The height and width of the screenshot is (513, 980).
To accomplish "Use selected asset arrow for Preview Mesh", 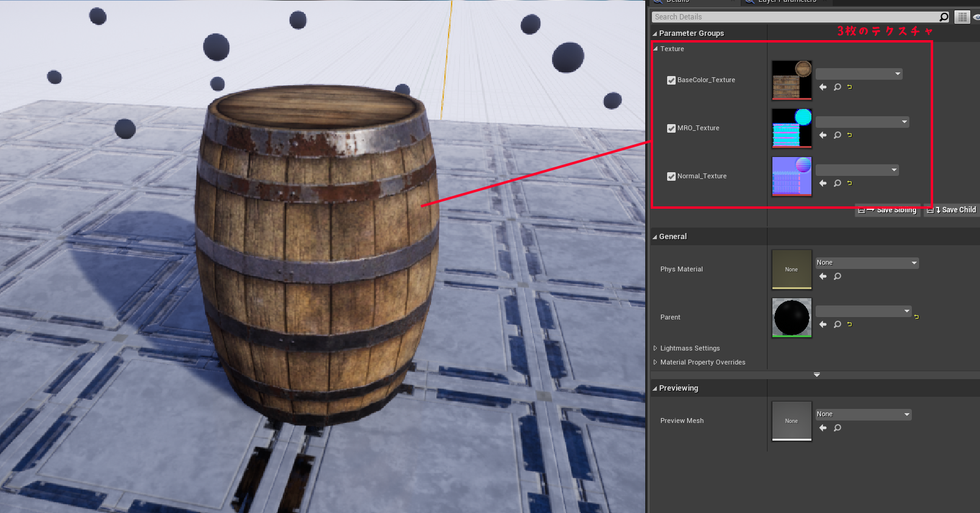I will coord(823,428).
